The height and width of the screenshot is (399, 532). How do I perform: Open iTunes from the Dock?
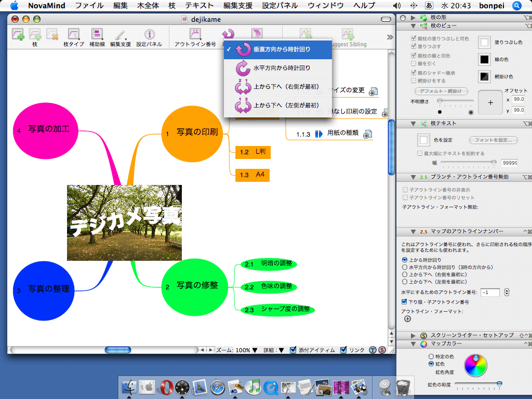tap(252, 388)
